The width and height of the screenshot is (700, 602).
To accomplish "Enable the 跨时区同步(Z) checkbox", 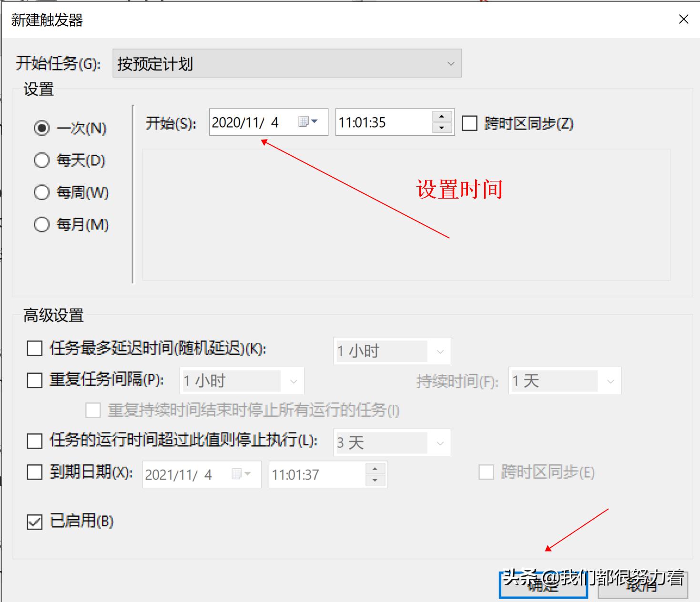I will 470,123.
